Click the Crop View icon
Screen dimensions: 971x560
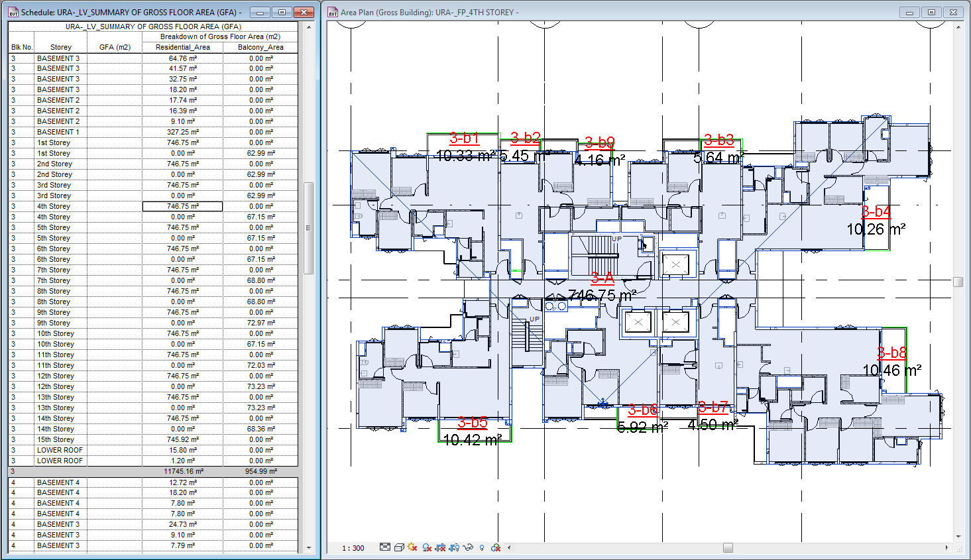441,547
